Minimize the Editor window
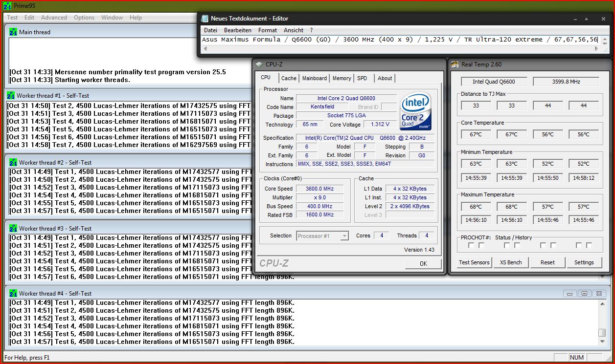 pos(576,19)
